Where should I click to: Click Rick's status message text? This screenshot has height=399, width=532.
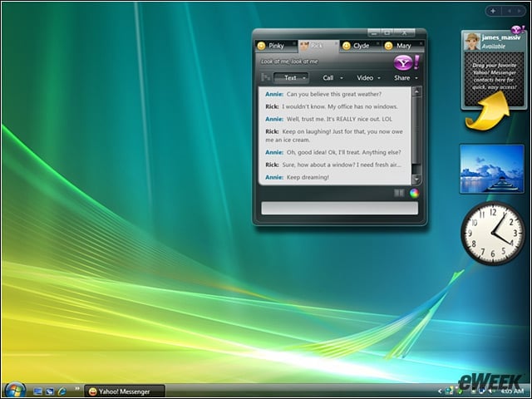click(289, 62)
